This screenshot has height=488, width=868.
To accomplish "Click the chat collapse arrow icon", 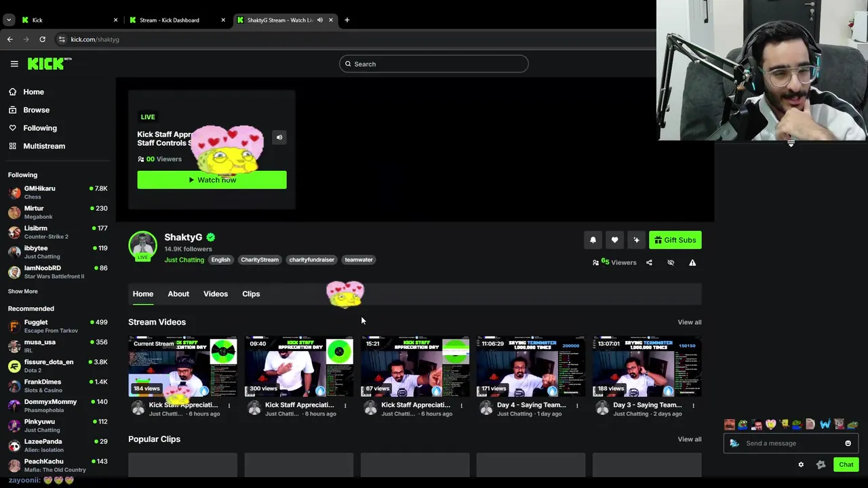I will (791, 144).
